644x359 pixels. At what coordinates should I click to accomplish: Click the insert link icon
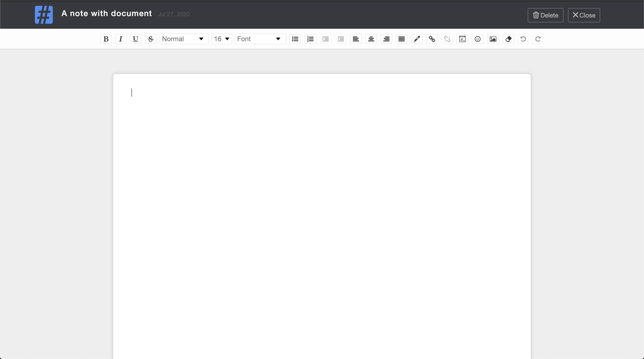tap(432, 39)
